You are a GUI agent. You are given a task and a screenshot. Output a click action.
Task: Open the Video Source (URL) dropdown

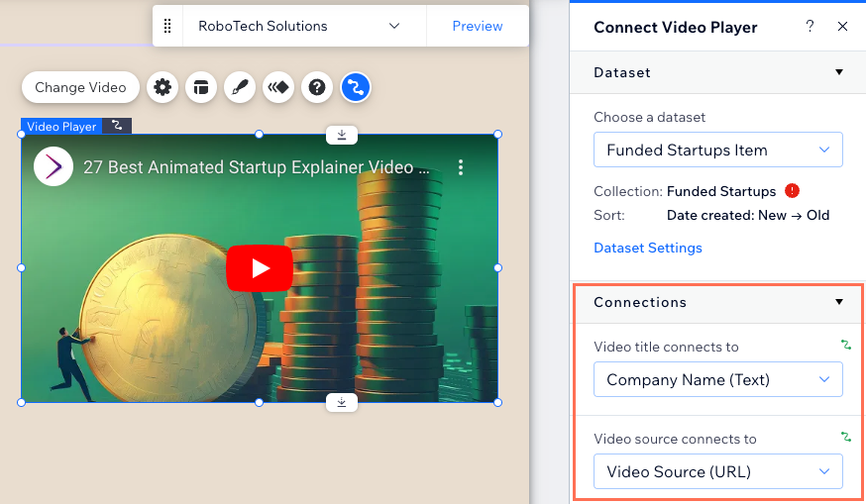[x=718, y=471]
